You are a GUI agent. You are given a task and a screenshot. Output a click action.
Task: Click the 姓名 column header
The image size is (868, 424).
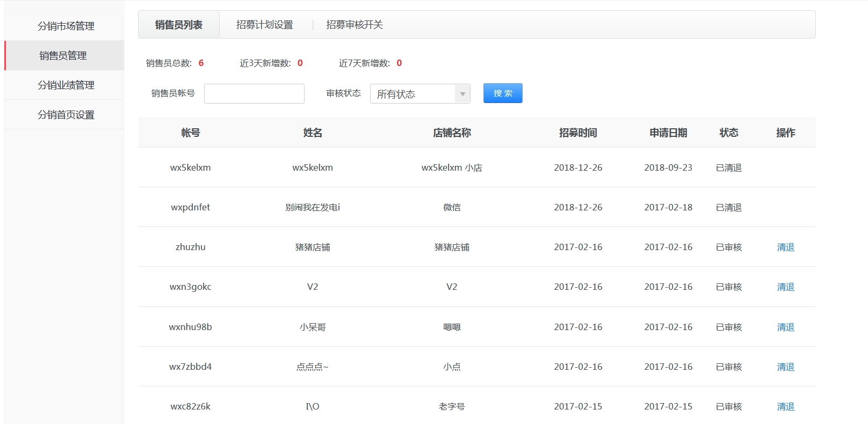click(313, 133)
